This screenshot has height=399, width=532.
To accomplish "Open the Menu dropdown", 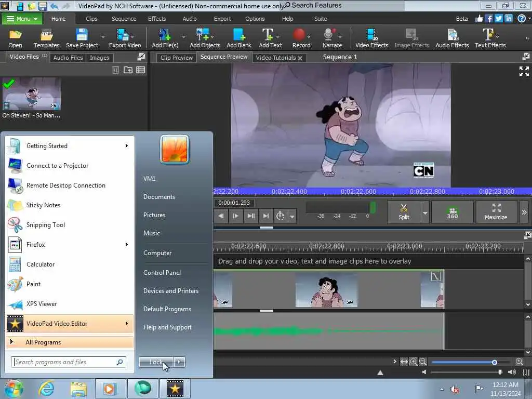I will coord(22,19).
